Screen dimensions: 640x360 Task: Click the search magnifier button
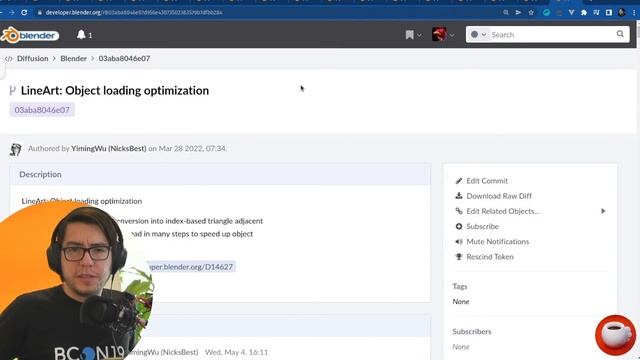pos(620,34)
